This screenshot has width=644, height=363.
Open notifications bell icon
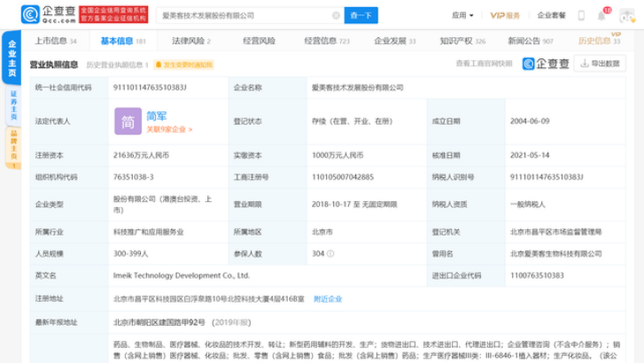coord(601,16)
